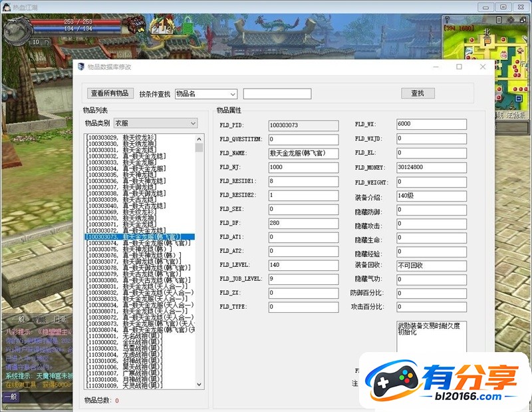
Task: Click the 查找 search button
Action: pos(418,93)
